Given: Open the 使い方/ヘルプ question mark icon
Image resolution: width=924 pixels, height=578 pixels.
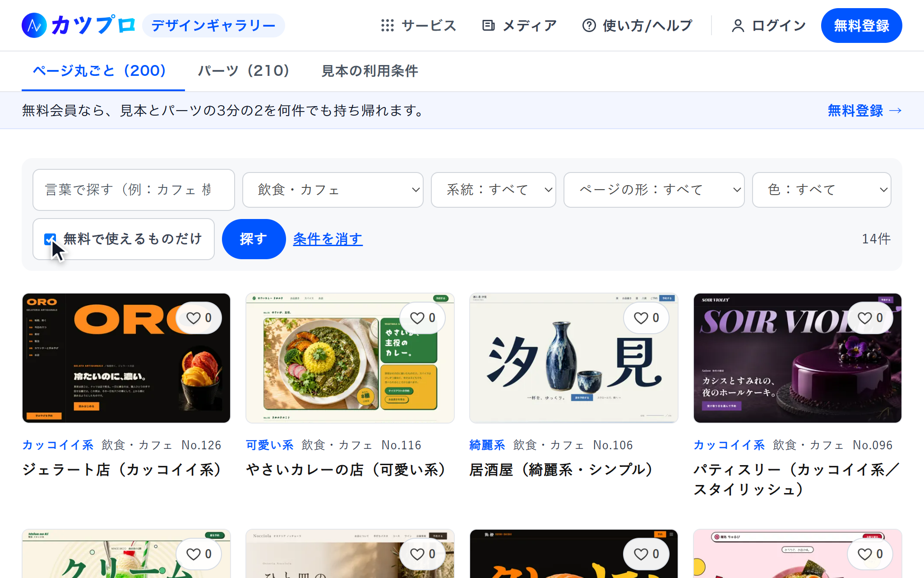Looking at the screenshot, I should (x=589, y=26).
